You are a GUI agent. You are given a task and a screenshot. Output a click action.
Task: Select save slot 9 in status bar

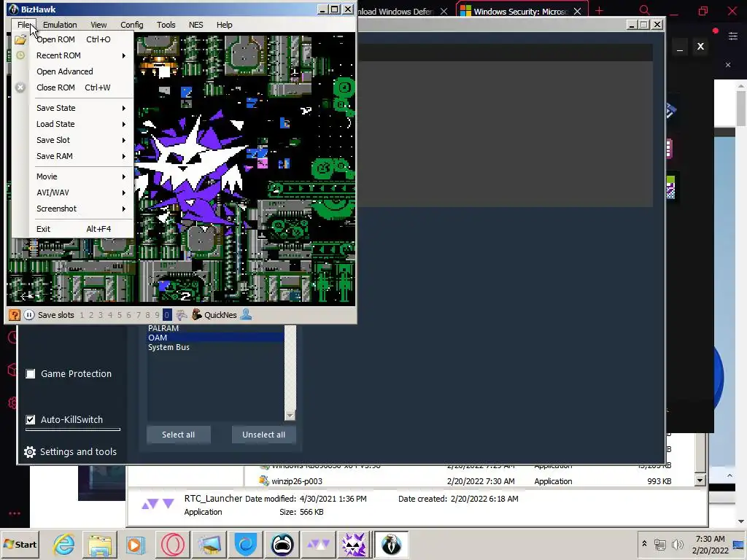tap(158, 315)
